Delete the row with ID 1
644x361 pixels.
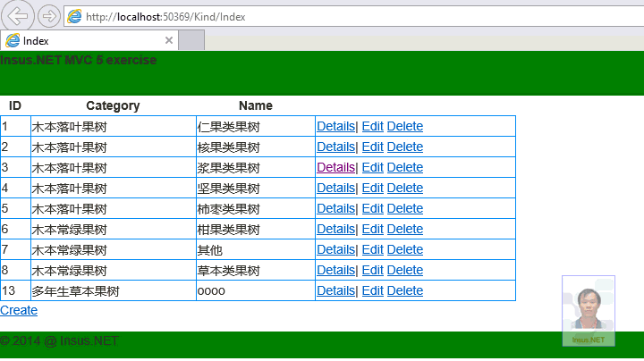[x=405, y=126]
